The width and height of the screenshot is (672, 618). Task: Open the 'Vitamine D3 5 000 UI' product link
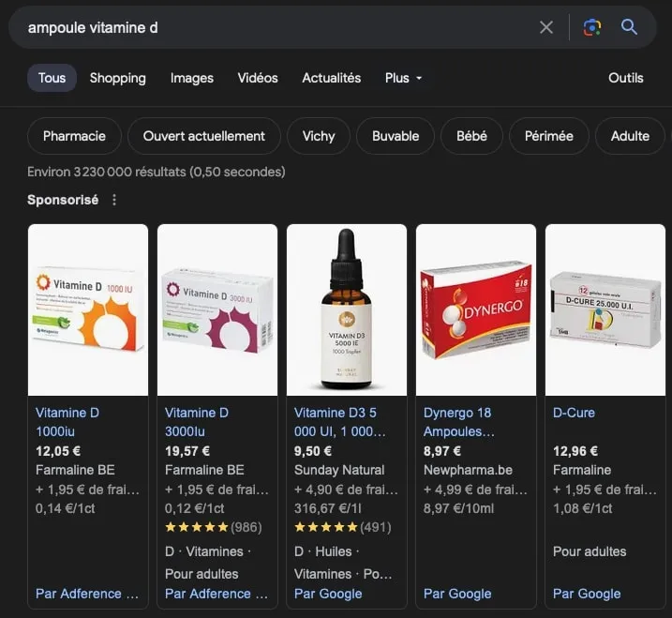pos(340,422)
